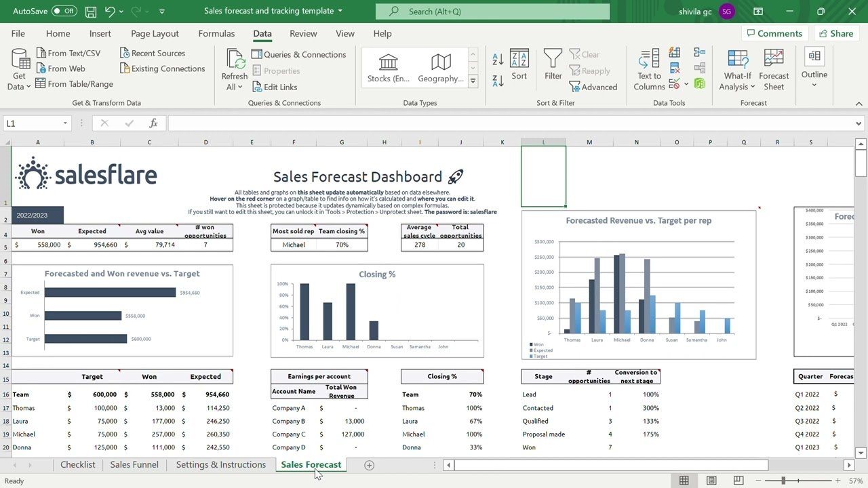This screenshot has height=488, width=868.
Task: Click From Table/Range
Action: [x=74, y=84]
